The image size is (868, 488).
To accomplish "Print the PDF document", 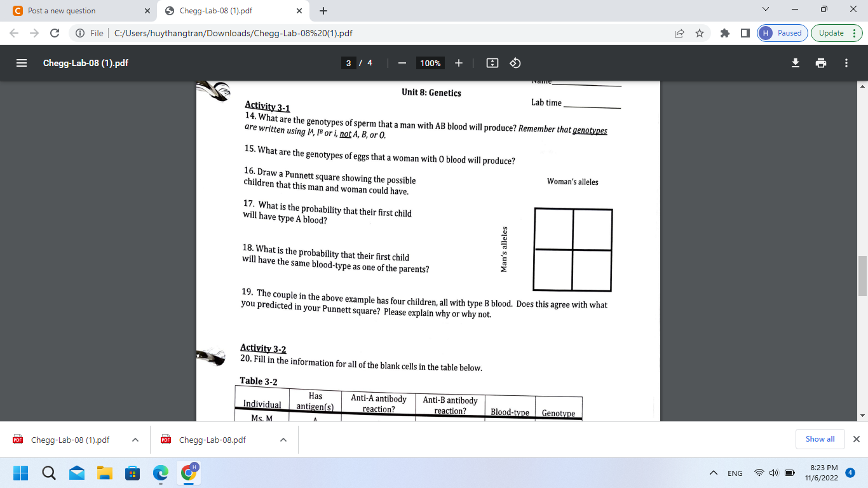I will [x=821, y=63].
